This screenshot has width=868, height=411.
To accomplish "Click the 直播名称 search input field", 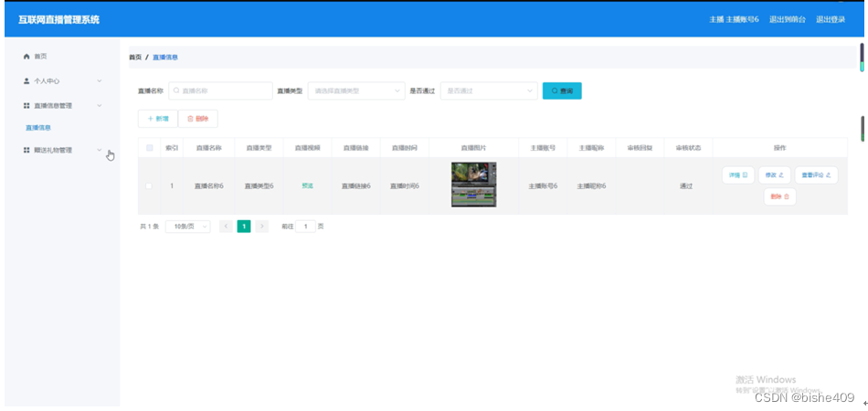I will 220,90.
